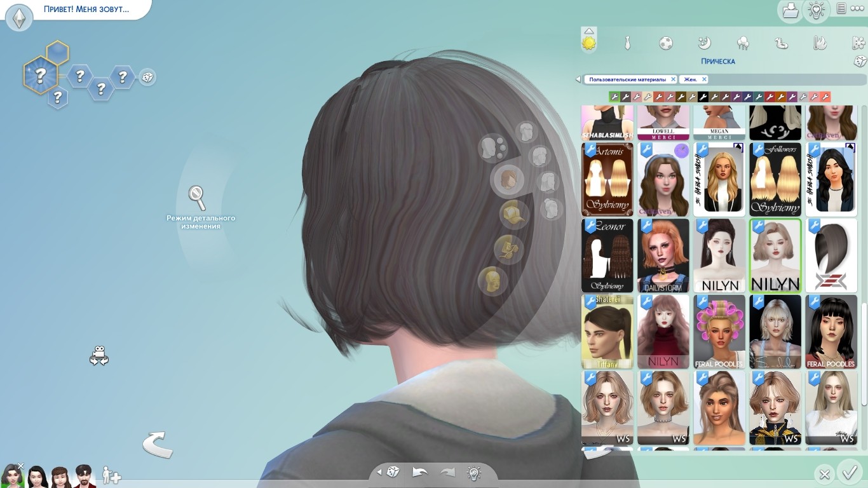Choose the Followers Sylviemy hairstyle
This screenshot has height=488, width=868.
(775, 179)
